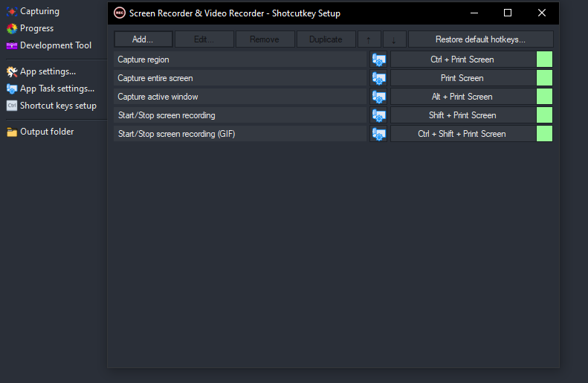Click the Output folder icon
Image resolution: width=588 pixels, height=383 pixels.
click(x=12, y=132)
